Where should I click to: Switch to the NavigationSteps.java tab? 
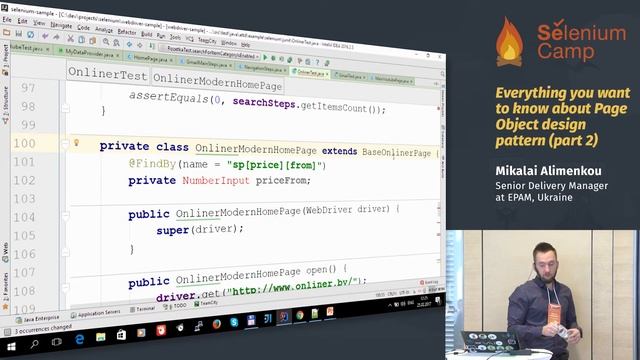coord(263,69)
